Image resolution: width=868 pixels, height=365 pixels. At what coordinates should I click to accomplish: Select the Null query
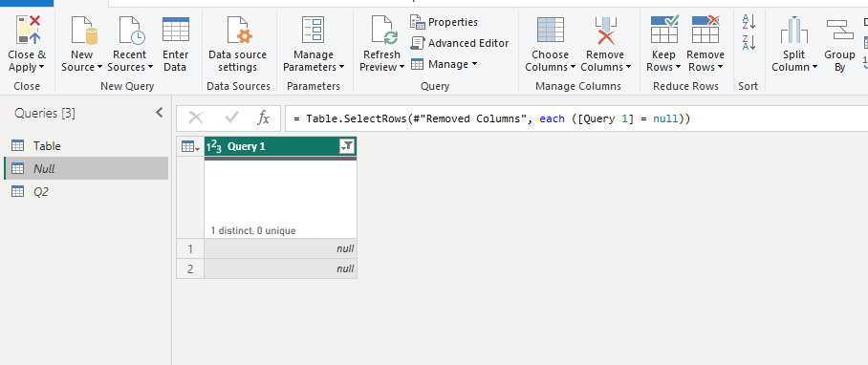pyautogui.click(x=86, y=168)
